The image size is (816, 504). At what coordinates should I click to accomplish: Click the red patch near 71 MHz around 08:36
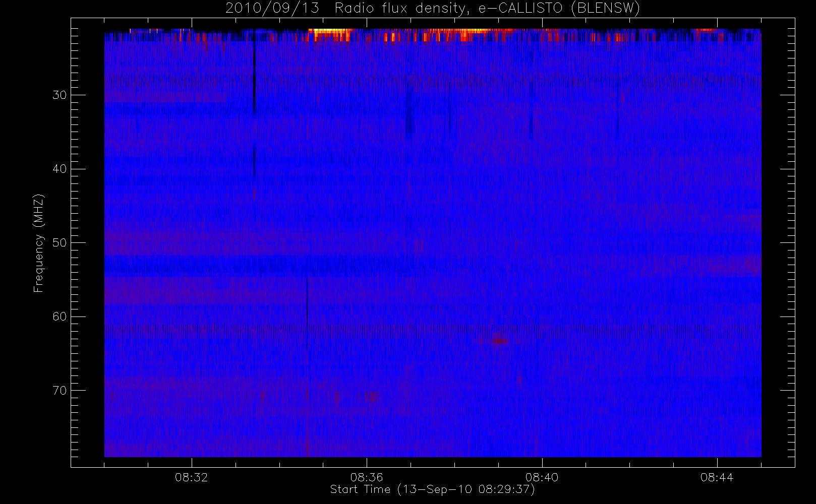pos(373,397)
